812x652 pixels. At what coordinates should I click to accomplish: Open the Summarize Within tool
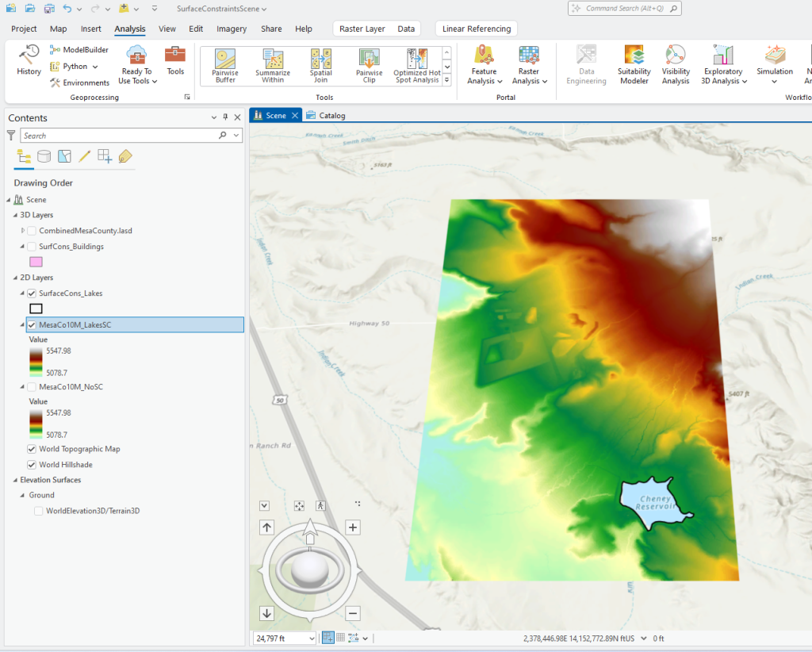click(x=273, y=65)
